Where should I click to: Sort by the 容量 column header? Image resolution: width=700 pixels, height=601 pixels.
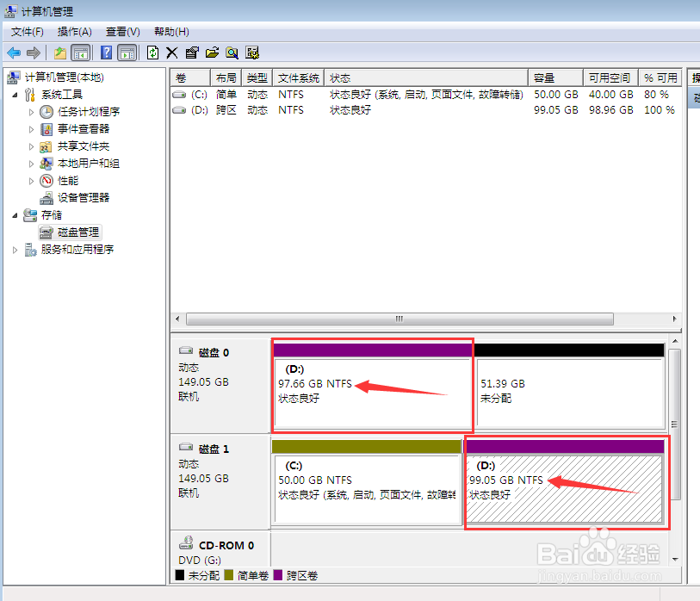(x=556, y=78)
